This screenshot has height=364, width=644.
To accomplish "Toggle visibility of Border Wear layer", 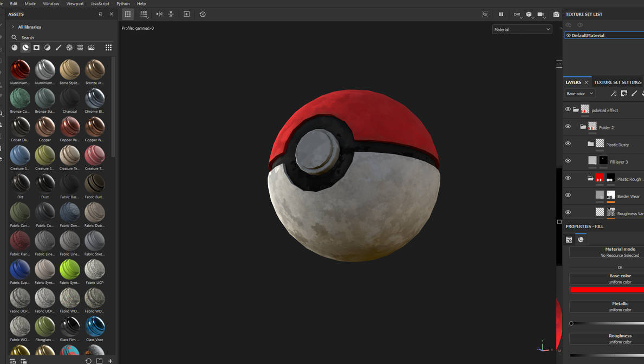I will [568, 196].
